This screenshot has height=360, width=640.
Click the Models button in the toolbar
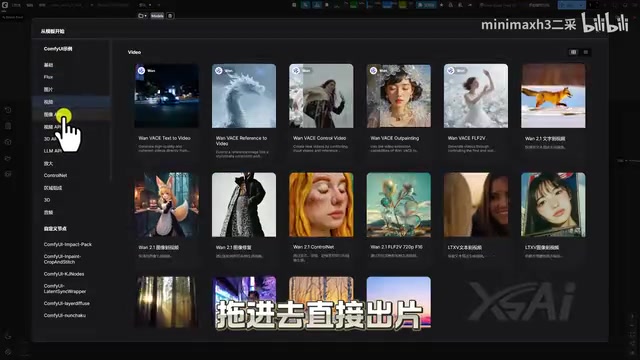(157, 16)
